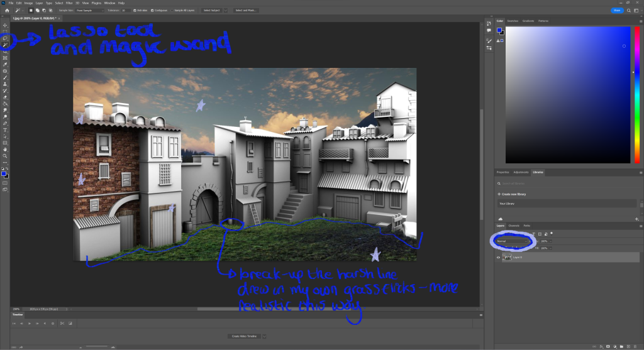Open the Normal blend mode dropdown
Viewport: 644px width, 350px height.
(x=512, y=241)
